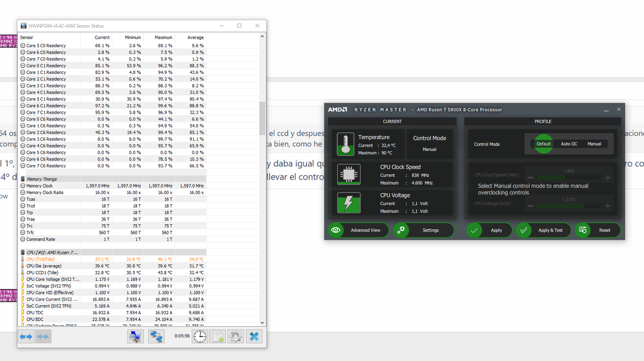The width and height of the screenshot is (644, 361).
Task: Click the icon beside Command Rate row
Action: [x=23, y=239]
